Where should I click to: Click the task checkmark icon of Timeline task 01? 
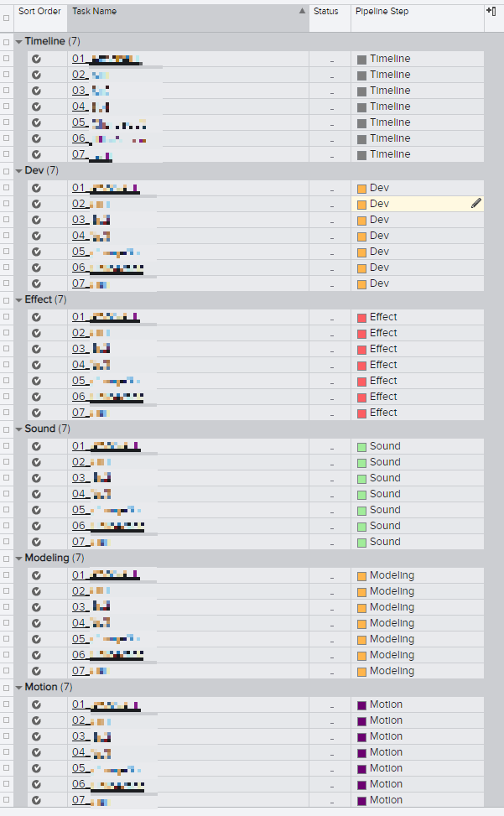[36, 59]
